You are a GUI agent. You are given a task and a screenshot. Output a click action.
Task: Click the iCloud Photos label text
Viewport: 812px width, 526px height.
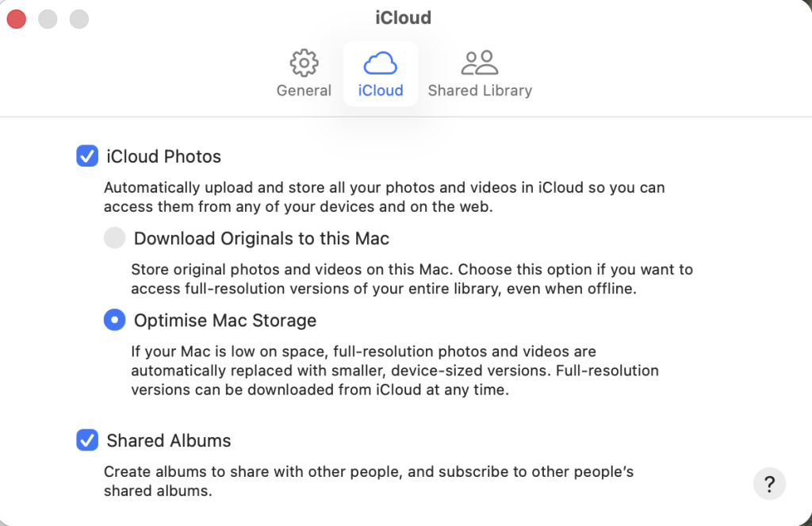163,156
